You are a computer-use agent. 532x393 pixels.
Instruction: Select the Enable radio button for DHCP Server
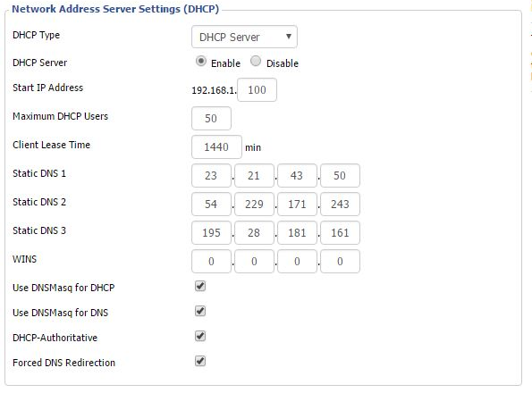(x=201, y=61)
